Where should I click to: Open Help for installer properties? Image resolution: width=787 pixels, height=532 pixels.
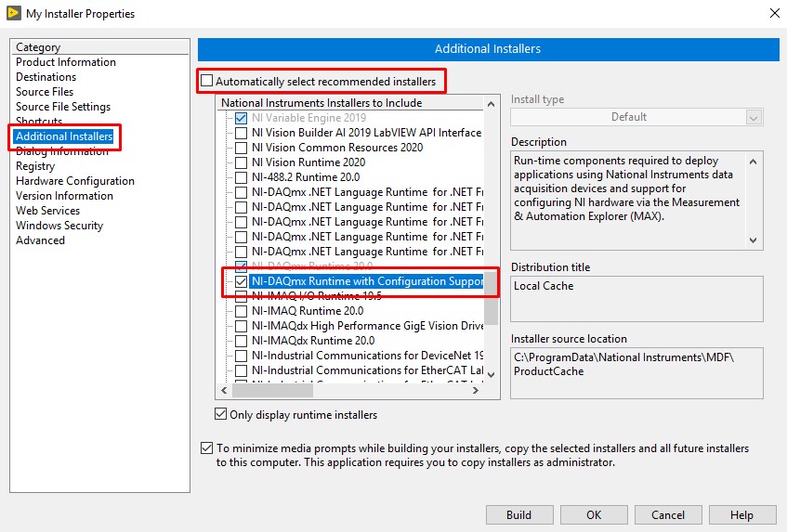(741, 515)
